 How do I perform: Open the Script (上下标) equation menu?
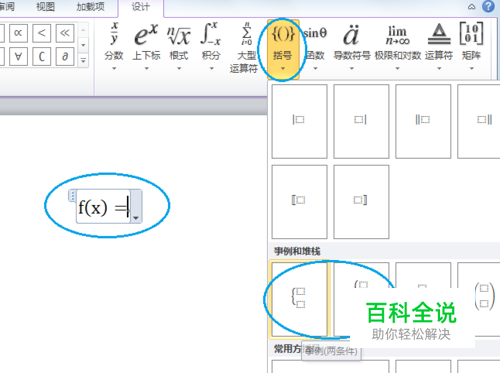pyautogui.click(x=146, y=46)
